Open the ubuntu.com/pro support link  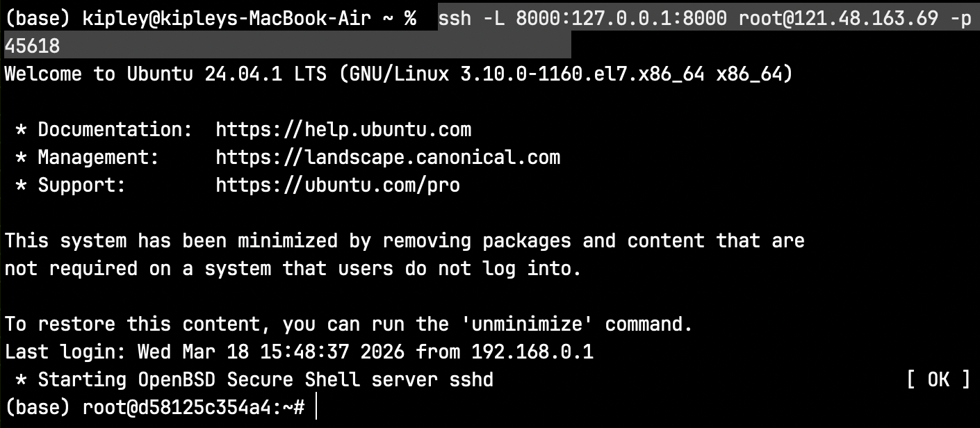pyautogui.click(x=338, y=186)
